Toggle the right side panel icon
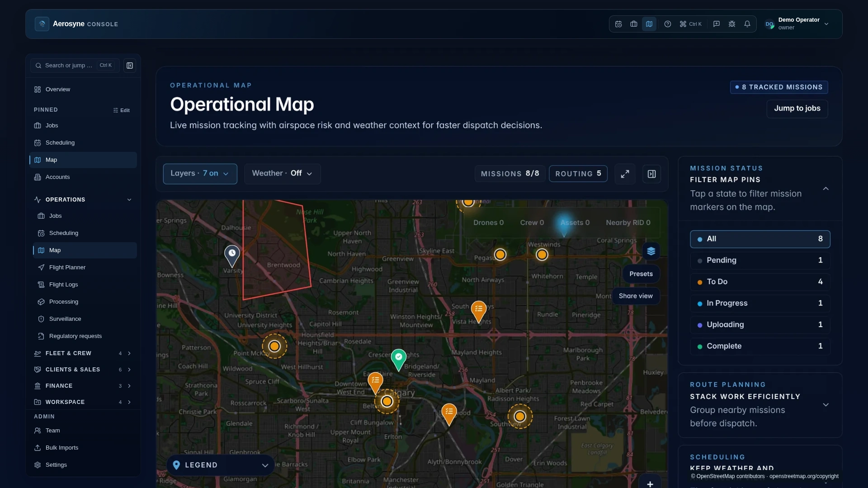This screenshot has height=488, width=868. click(652, 174)
